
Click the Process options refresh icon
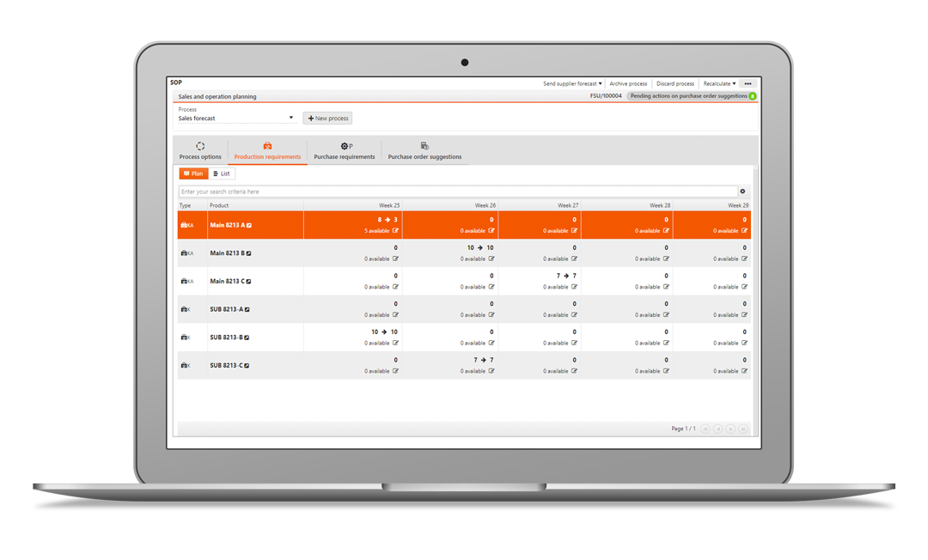click(200, 146)
